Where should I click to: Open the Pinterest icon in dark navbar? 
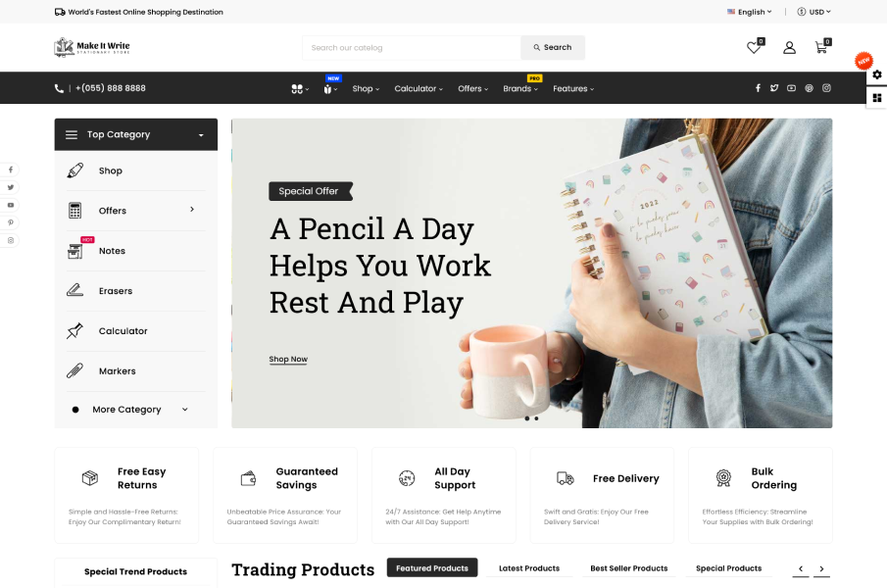tap(809, 88)
